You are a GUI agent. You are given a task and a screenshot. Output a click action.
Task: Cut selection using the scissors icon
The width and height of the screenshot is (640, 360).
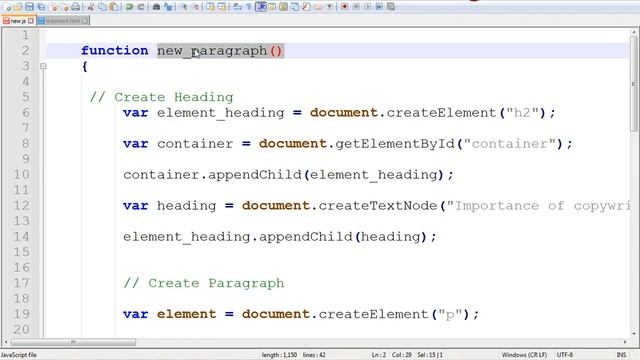point(91,7)
